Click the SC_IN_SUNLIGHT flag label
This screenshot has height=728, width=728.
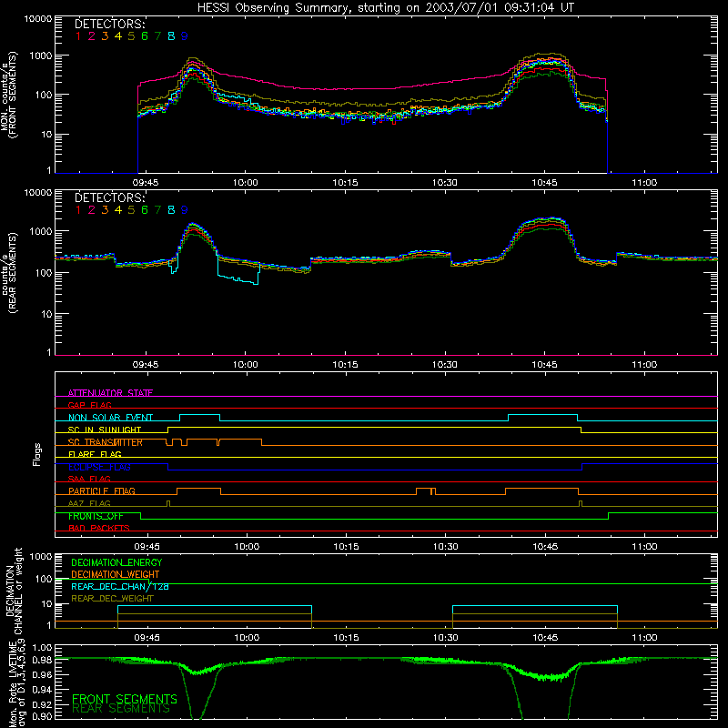click(105, 430)
